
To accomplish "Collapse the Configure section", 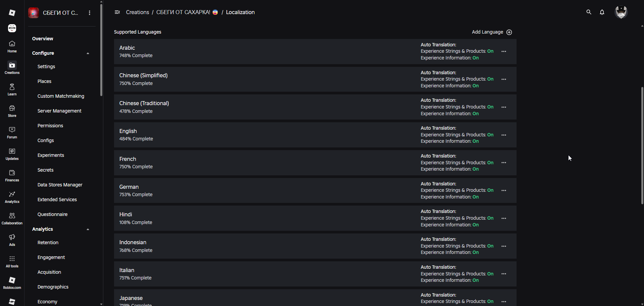I will (88, 53).
